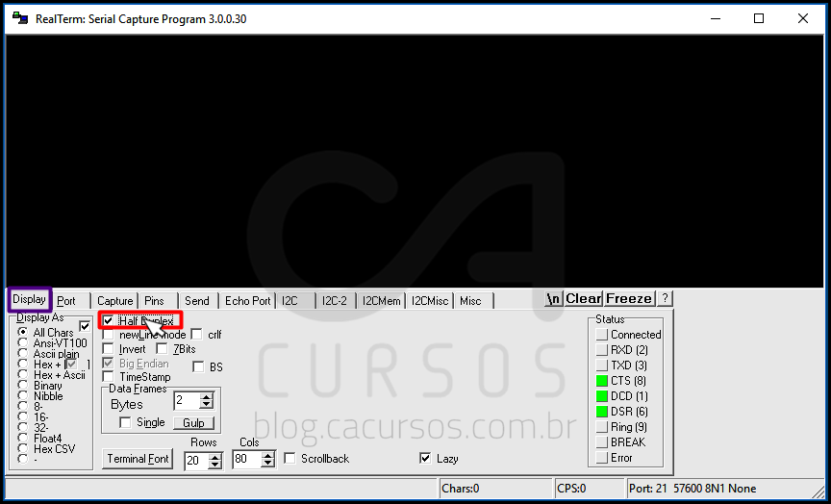Select Nibble display mode
The image size is (831, 504).
coord(23,396)
